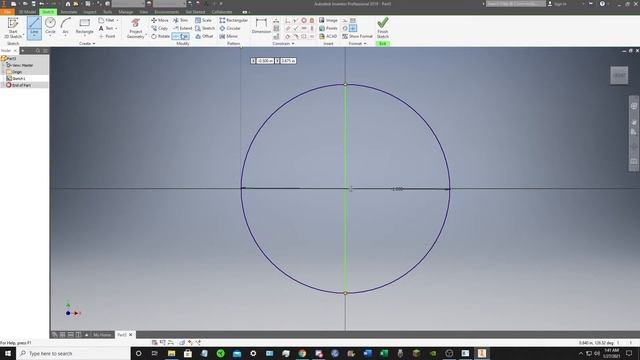Click the Windows Start button
The width and height of the screenshot is (640, 360).
pos(8,353)
